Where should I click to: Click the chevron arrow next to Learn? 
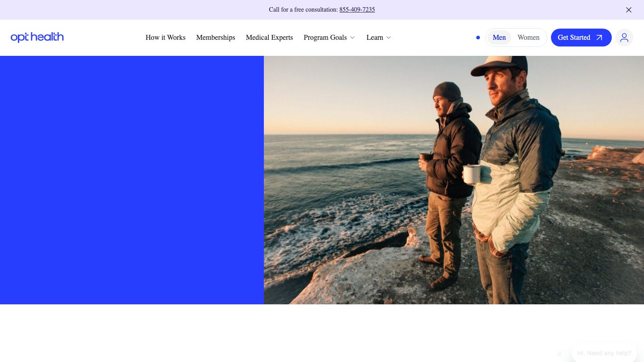click(x=389, y=38)
